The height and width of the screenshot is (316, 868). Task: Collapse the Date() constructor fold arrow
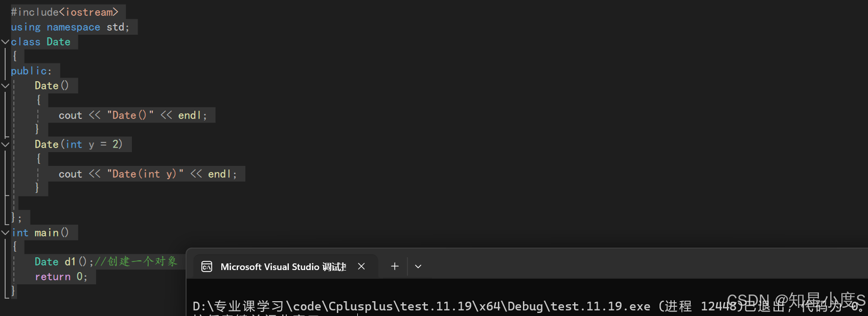pyautogui.click(x=5, y=86)
